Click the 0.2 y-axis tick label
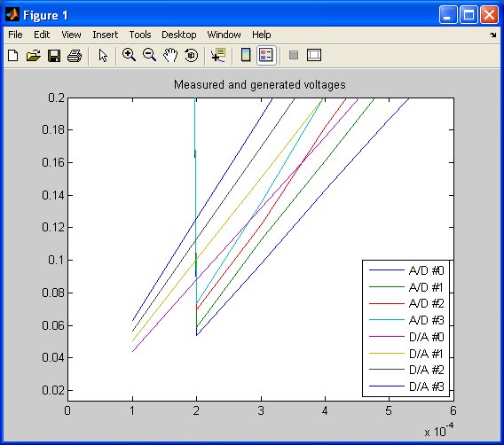 coord(56,98)
